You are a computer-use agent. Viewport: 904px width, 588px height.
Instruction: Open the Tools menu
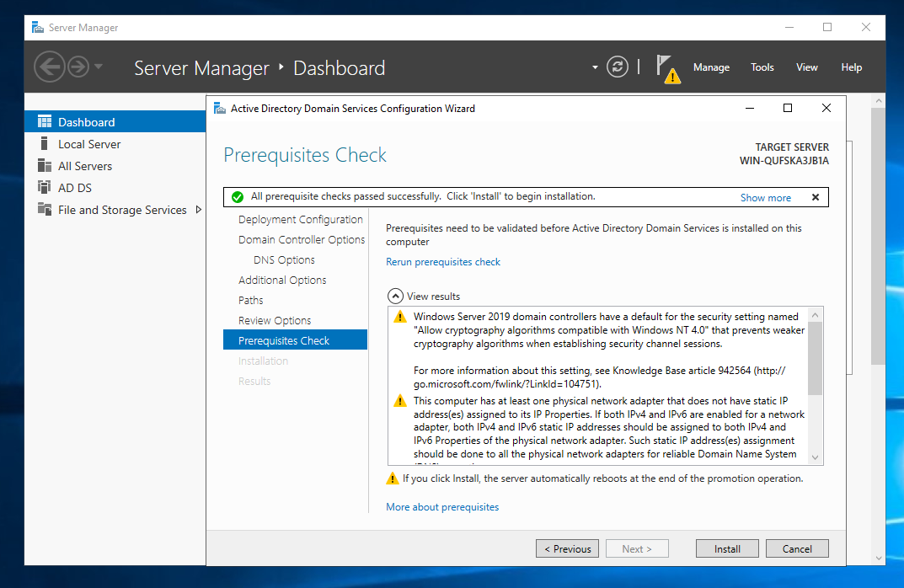point(762,67)
